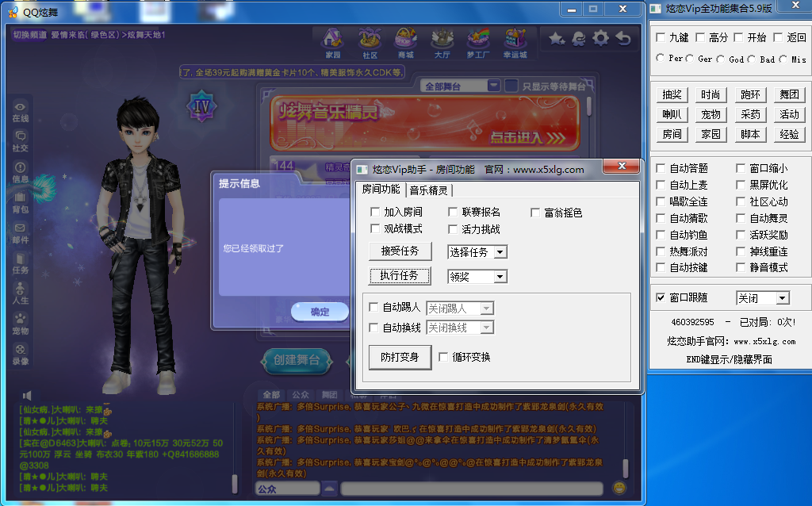Open the 关闭 dropdown beside 窗口跟随

click(x=763, y=297)
